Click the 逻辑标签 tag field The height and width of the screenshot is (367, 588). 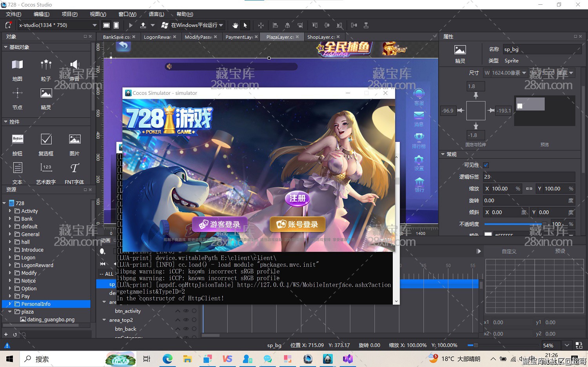(x=529, y=177)
